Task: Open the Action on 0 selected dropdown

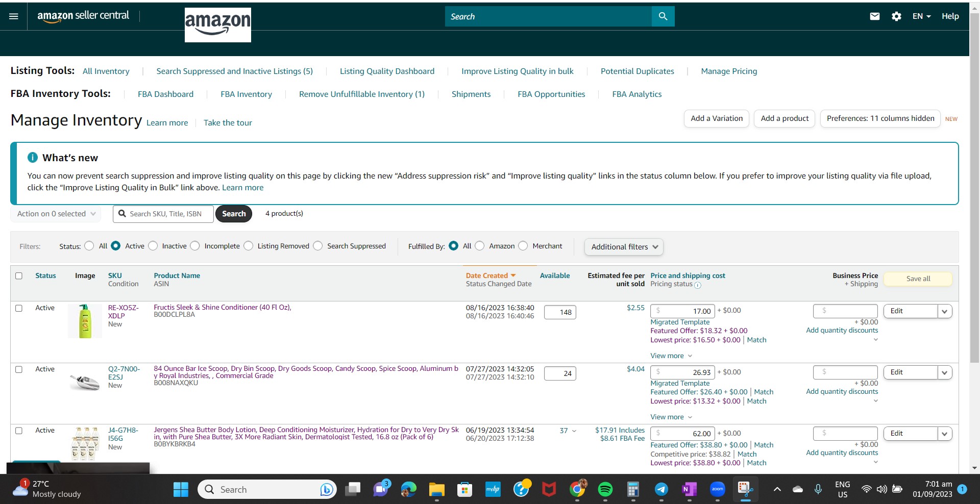Action: (56, 214)
